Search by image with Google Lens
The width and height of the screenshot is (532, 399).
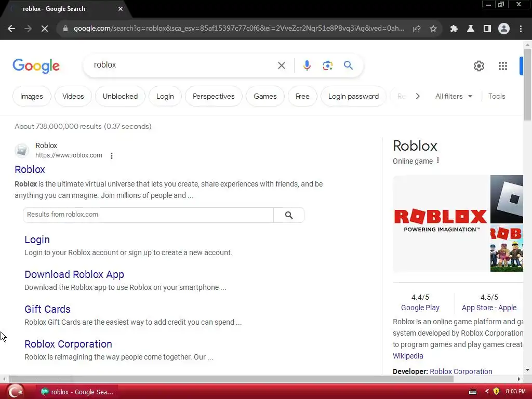click(327, 65)
